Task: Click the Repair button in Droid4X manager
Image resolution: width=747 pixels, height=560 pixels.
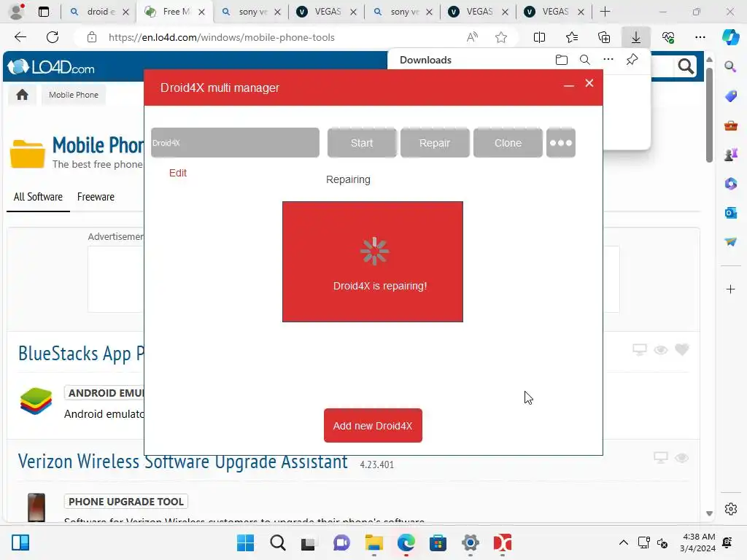Action: [x=435, y=143]
